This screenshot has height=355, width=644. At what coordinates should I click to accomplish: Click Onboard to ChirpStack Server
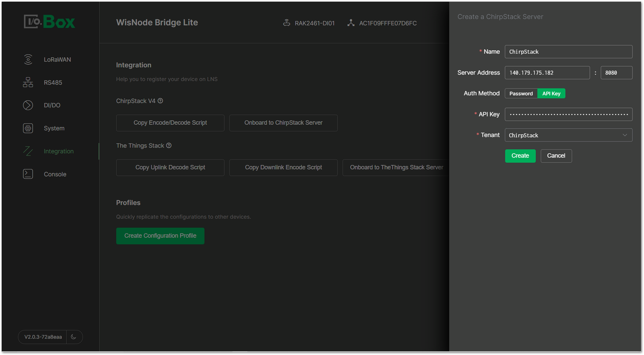(283, 123)
